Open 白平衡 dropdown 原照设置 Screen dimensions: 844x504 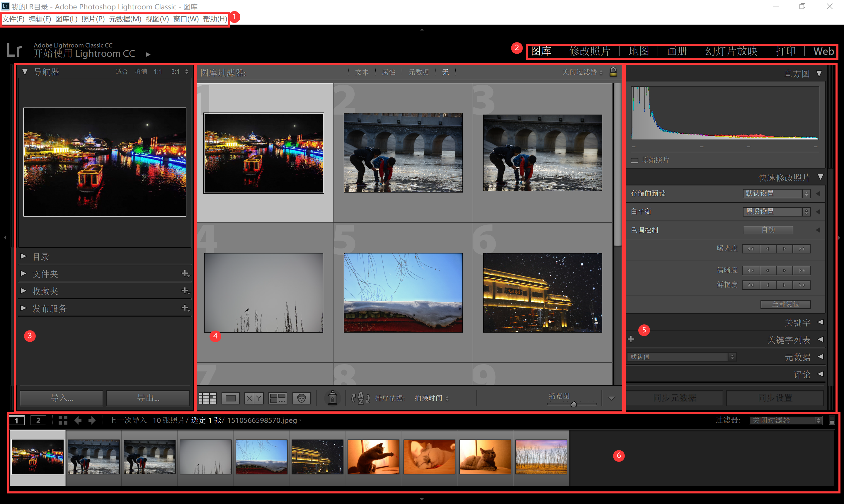click(777, 212)
